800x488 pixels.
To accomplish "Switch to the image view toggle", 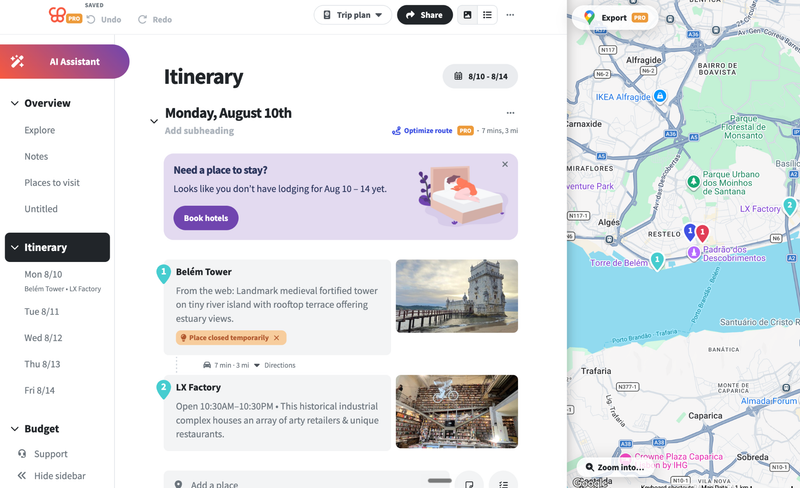I will (x=467, y=15).
